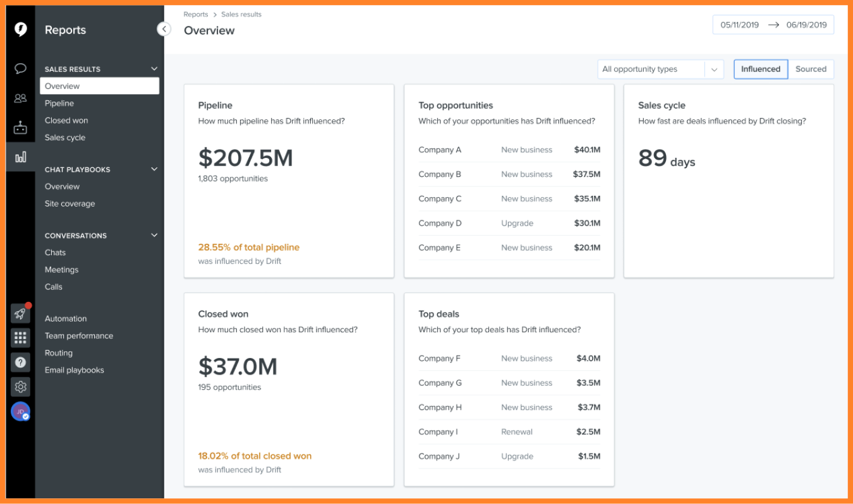The image size is (853, 504).
Task: Click the Top deals card title
Action: (439, 314)
